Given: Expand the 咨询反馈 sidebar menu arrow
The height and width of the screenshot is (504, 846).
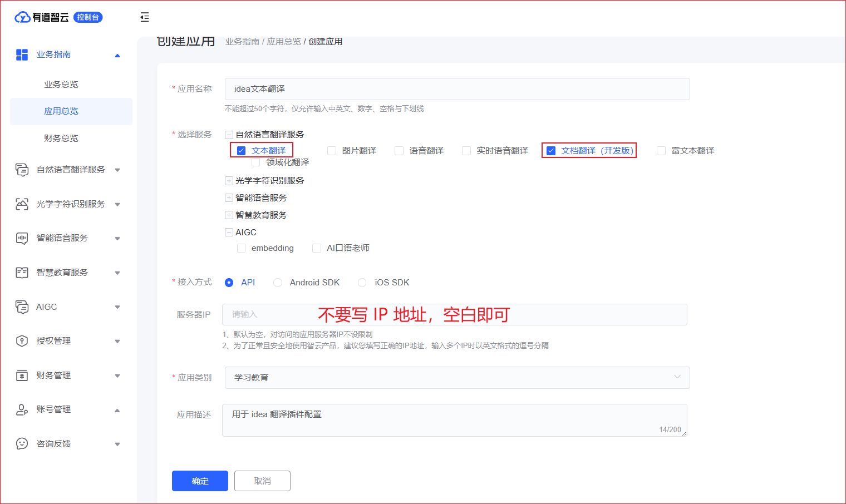Looking at the screenshot, I should click(x=117, y=444).
